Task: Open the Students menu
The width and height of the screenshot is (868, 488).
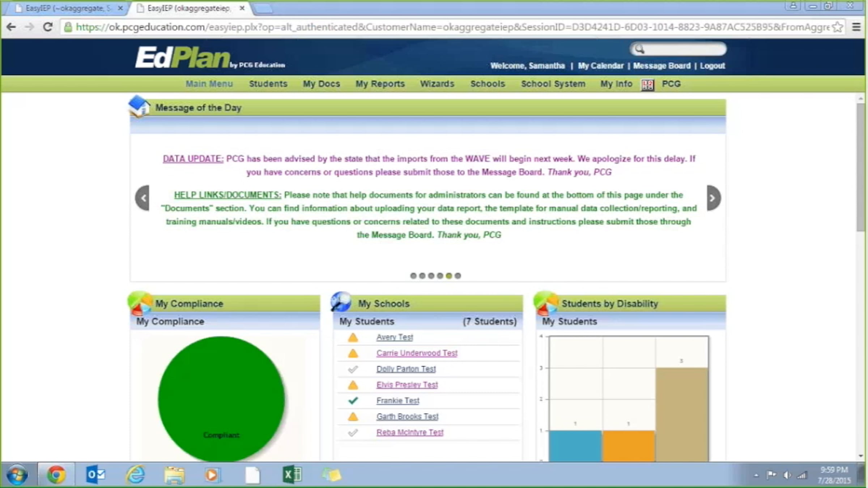Action: (x=268, y=84)
